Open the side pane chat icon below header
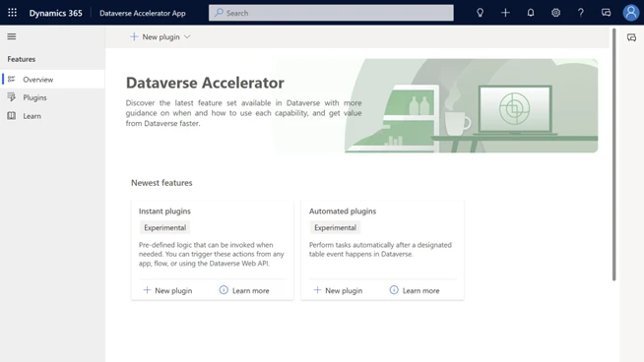 point(631,37)
